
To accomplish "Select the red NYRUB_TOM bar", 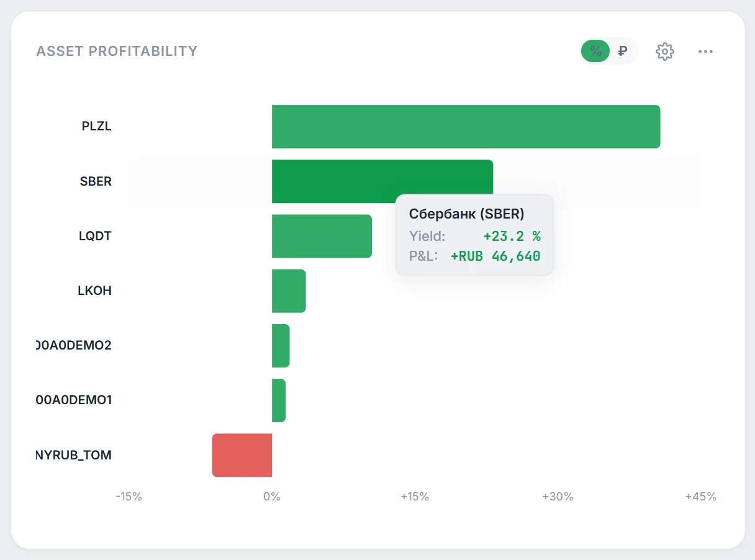I will (x=242, y=455).
